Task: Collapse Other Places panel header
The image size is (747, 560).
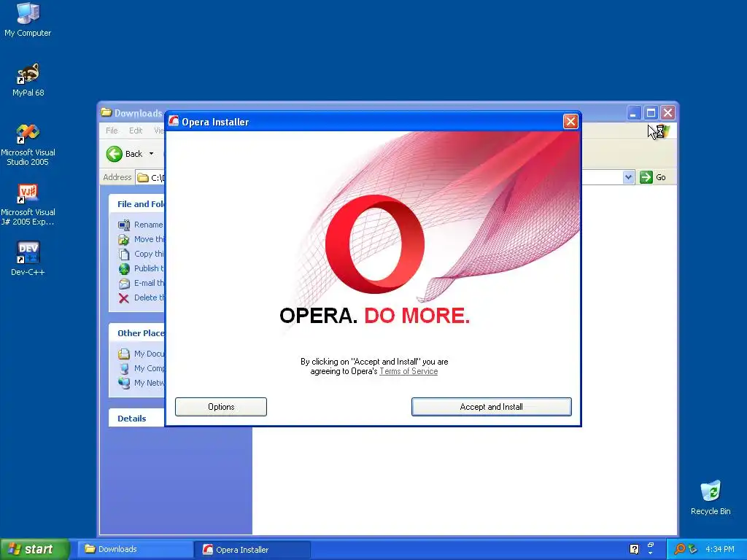Action: 136,332
